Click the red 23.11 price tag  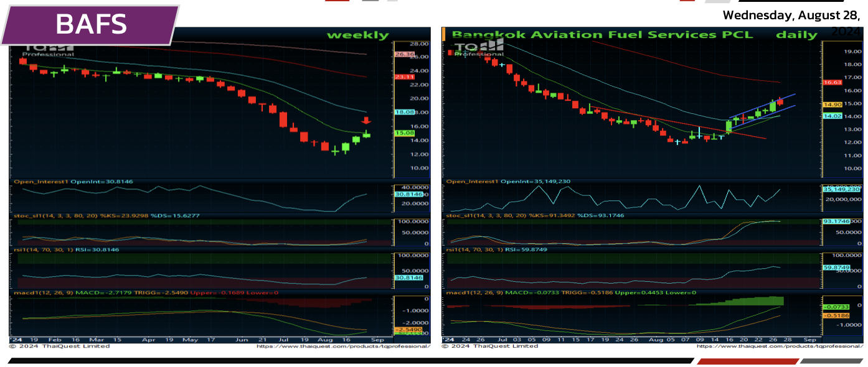tap(405, 77)
